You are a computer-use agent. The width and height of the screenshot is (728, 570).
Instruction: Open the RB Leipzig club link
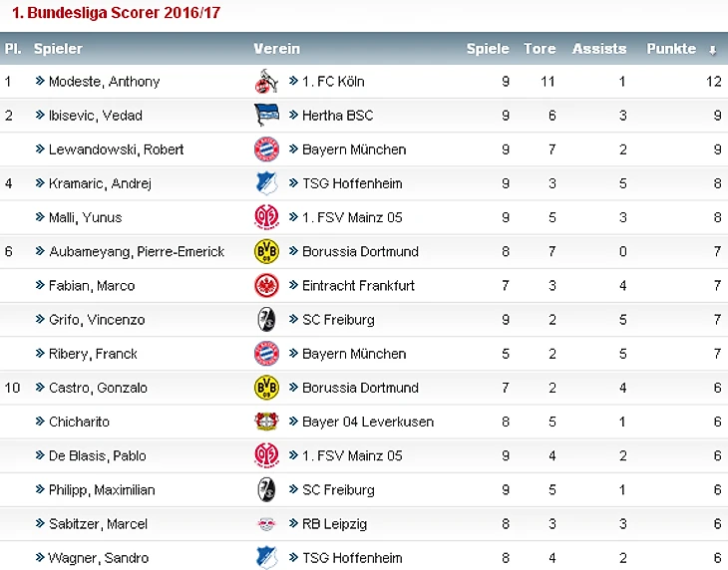[334, 524]
